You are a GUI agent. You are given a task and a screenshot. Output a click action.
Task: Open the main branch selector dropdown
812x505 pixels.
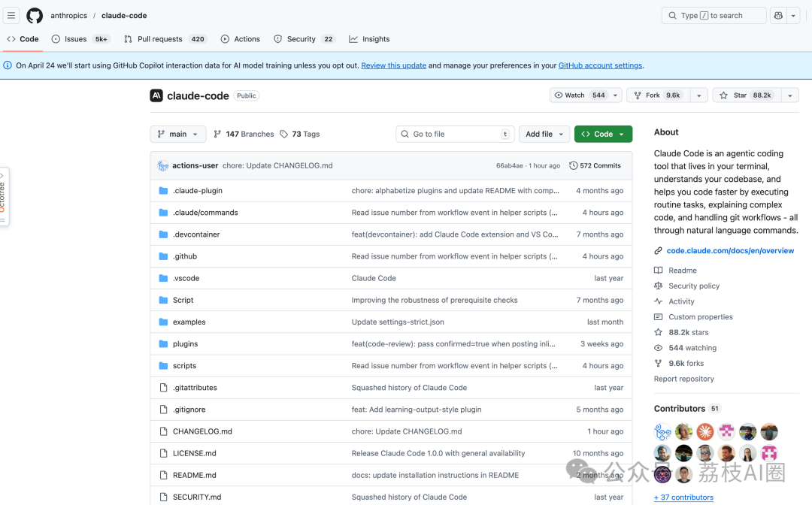[x=178, y=134]
